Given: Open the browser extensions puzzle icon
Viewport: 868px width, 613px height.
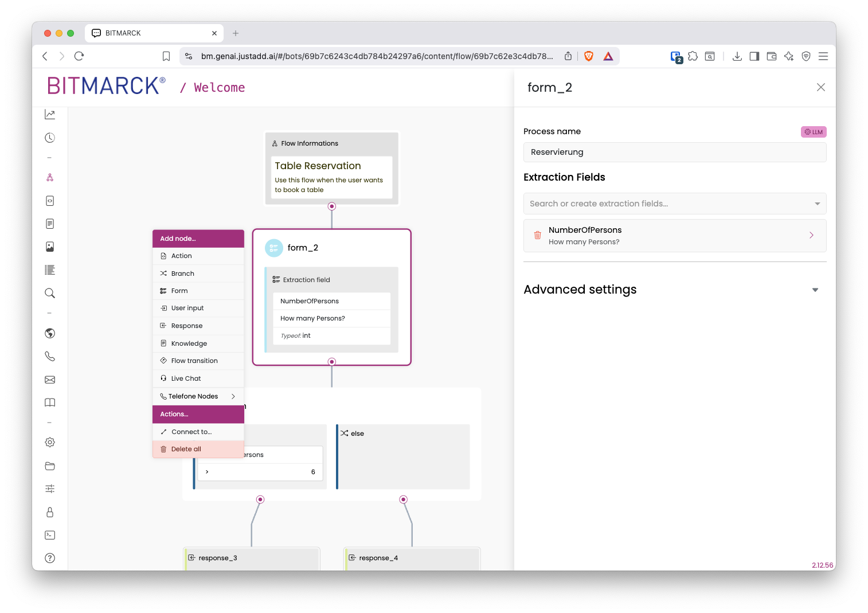Looking at the screenshot, I should [693, 56].
